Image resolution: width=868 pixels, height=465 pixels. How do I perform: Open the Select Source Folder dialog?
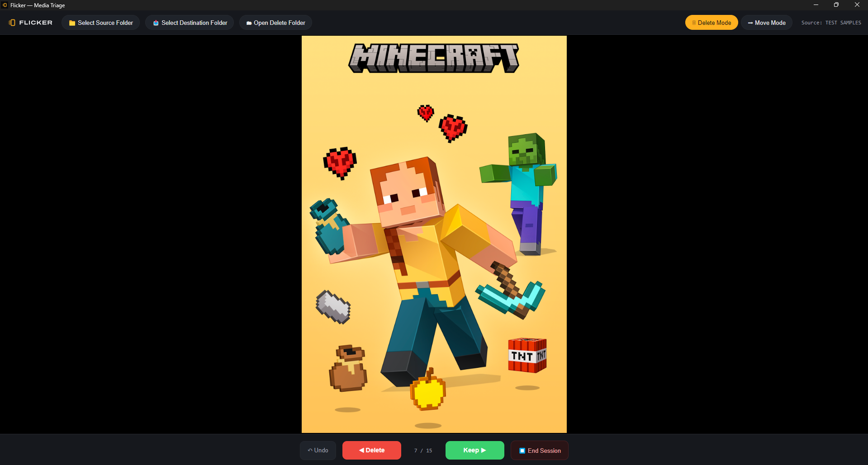pos(101,23)
